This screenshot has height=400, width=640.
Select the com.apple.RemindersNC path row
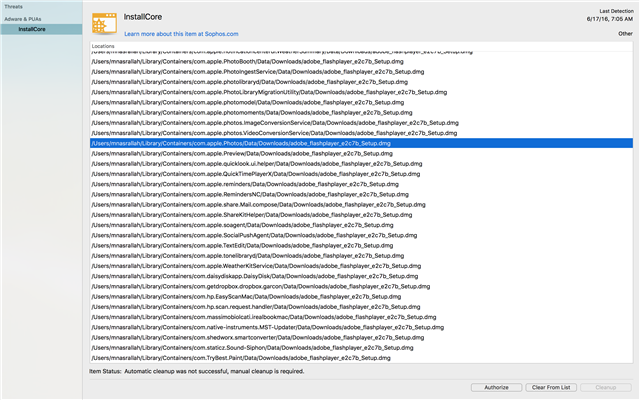(x=361, y=194)
